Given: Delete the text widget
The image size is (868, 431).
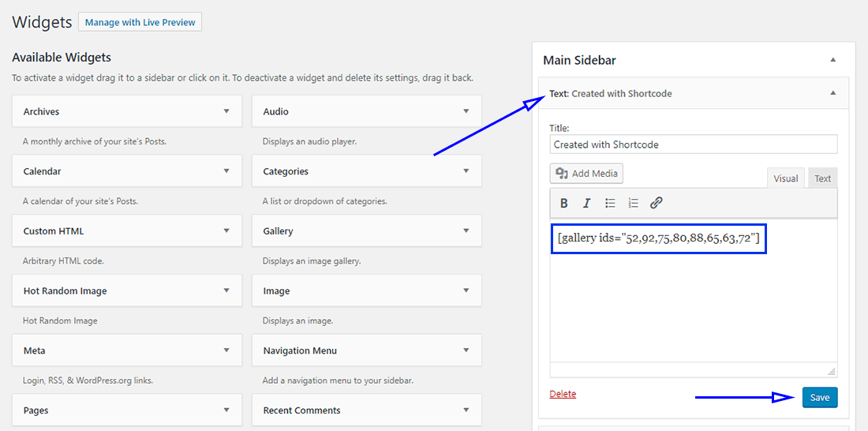Looking at the screenshot, I should tap(563, 394).
